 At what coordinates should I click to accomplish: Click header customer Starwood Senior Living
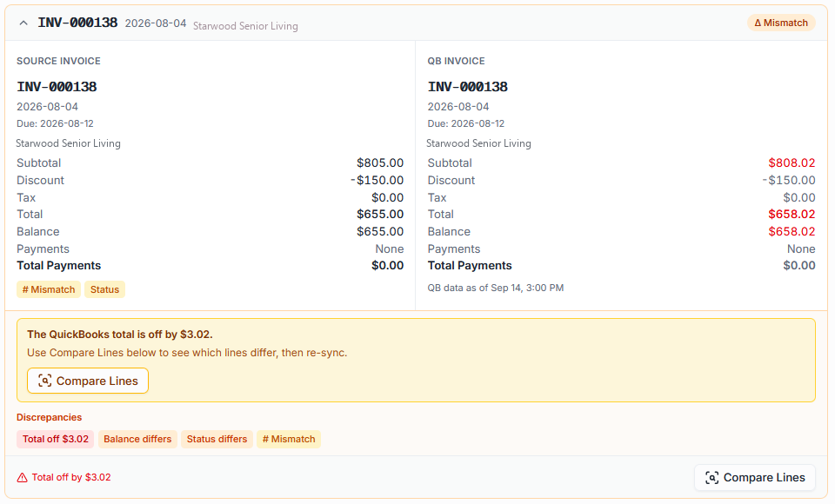245,25
